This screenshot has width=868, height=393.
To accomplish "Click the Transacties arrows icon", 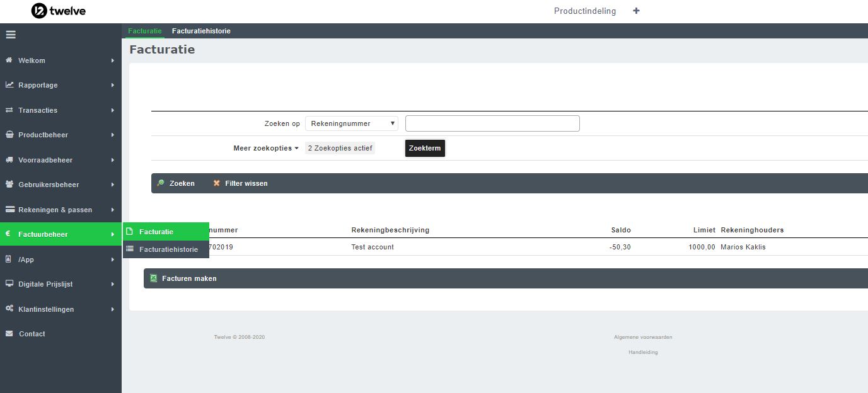I will tap(9, 110).
